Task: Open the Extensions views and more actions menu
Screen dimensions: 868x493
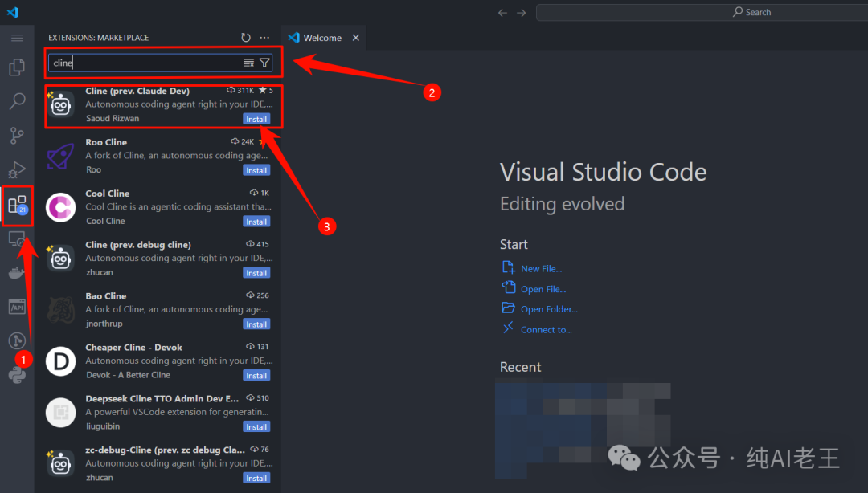Action: (x=264, y=38)
